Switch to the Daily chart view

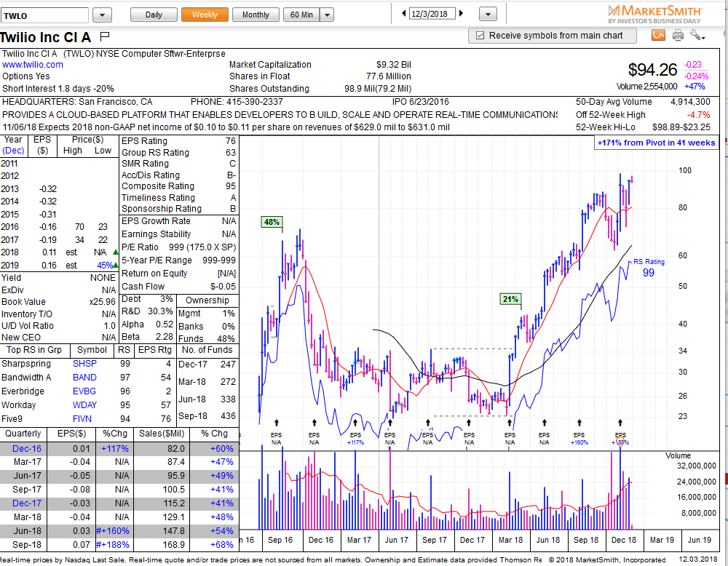coord(154,15)
